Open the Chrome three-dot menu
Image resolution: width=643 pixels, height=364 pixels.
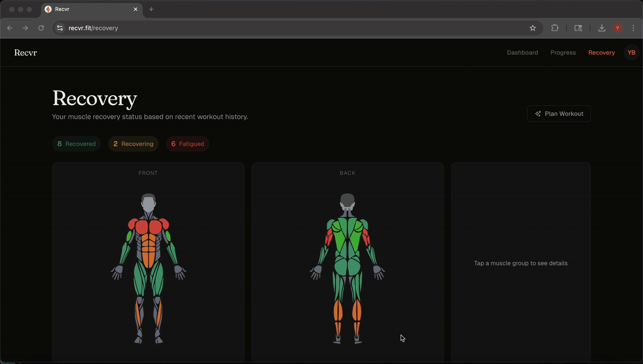tap(633, 28)
